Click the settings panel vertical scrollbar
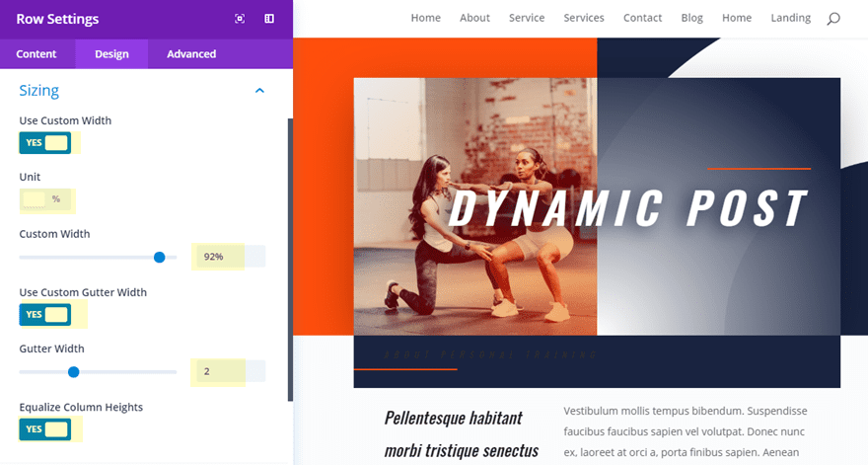Screen dimensions: 868x465 pos(290,260)
